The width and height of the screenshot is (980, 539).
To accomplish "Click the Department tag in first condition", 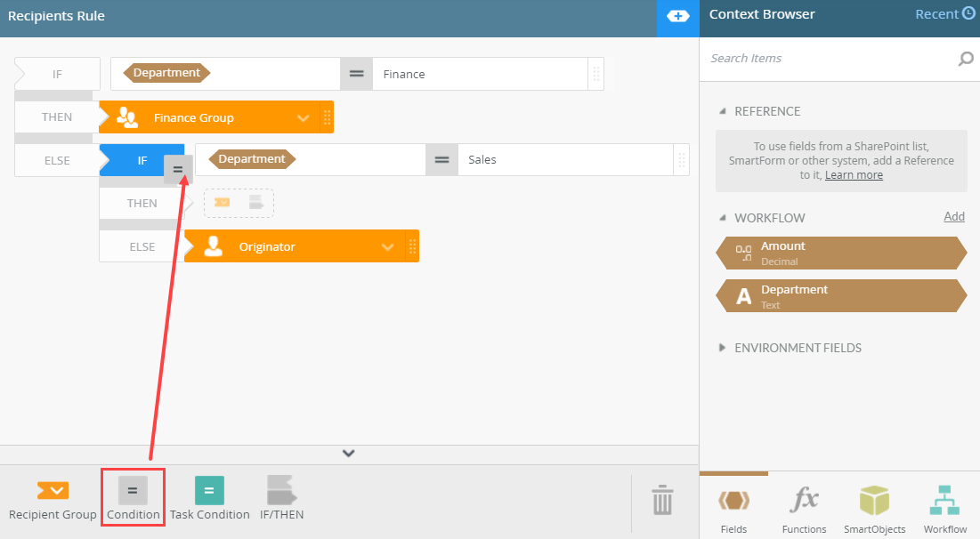I will 166,72.
